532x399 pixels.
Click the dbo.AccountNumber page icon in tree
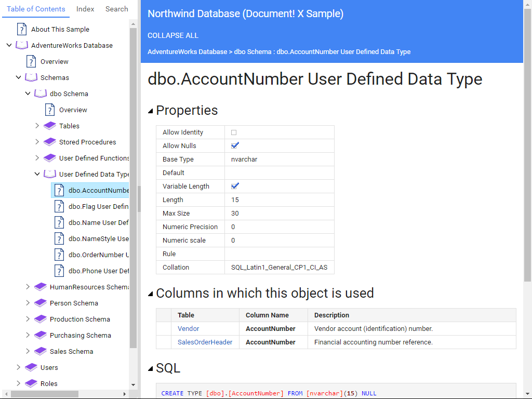59,190
